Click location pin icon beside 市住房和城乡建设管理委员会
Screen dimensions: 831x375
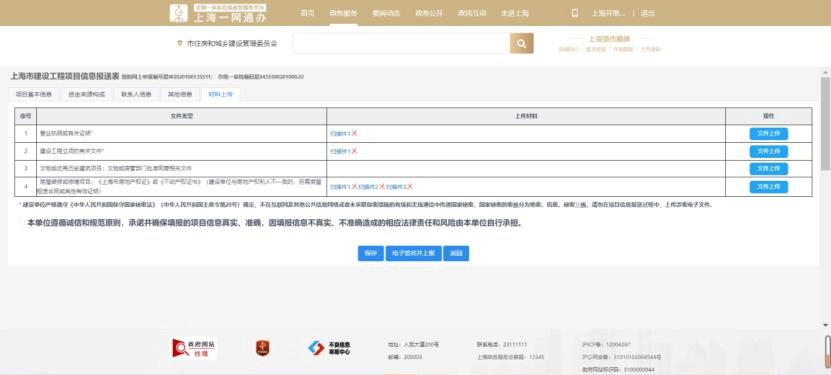click(180, 43)
